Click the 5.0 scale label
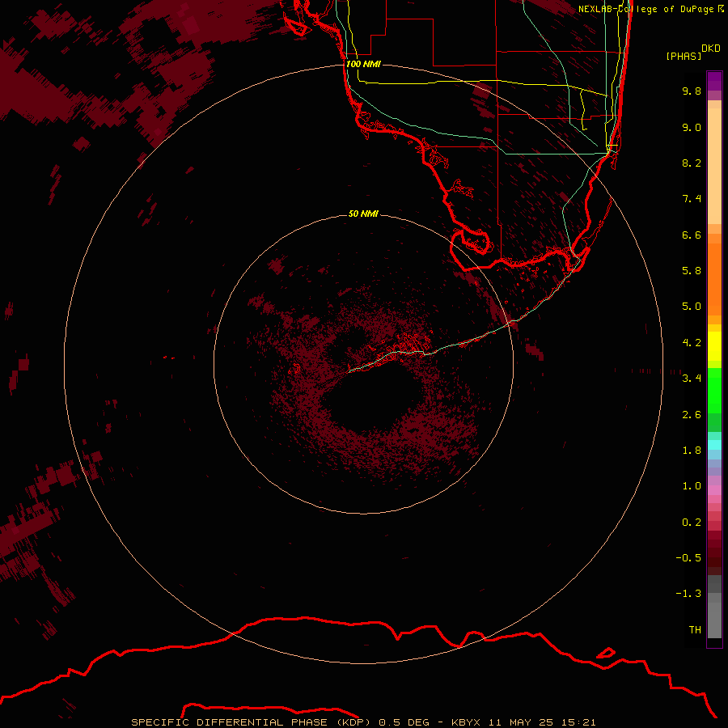 pos(692,307)
